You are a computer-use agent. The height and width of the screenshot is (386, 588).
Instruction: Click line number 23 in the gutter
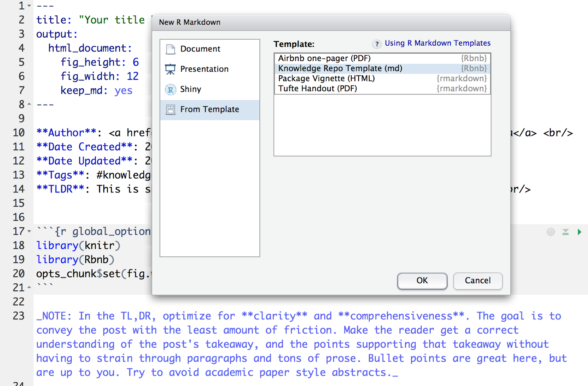pos(18,316)
